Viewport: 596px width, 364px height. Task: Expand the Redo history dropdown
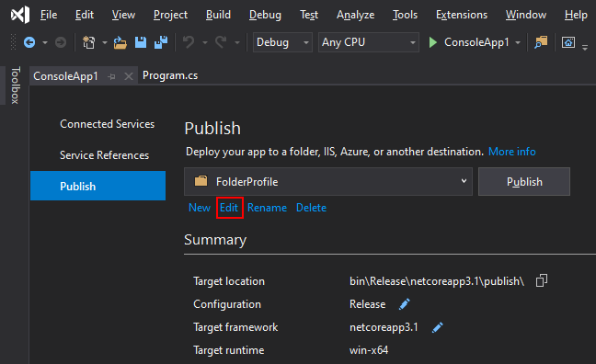coord(237,42)
